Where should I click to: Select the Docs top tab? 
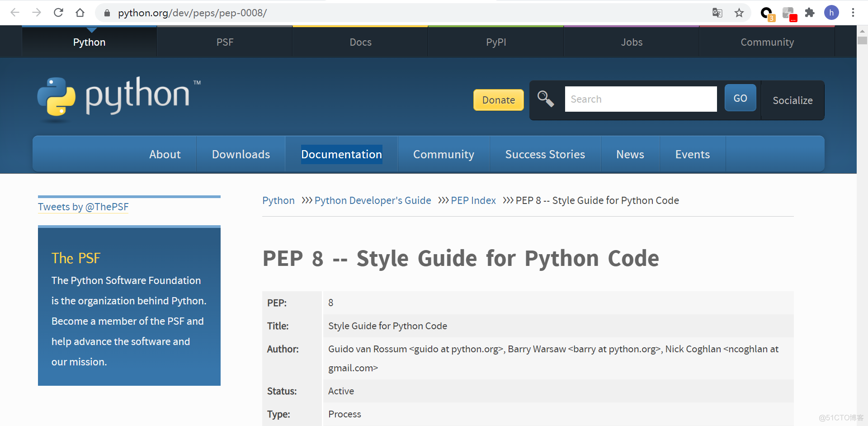pyautogui.click(x=360, y=42)
